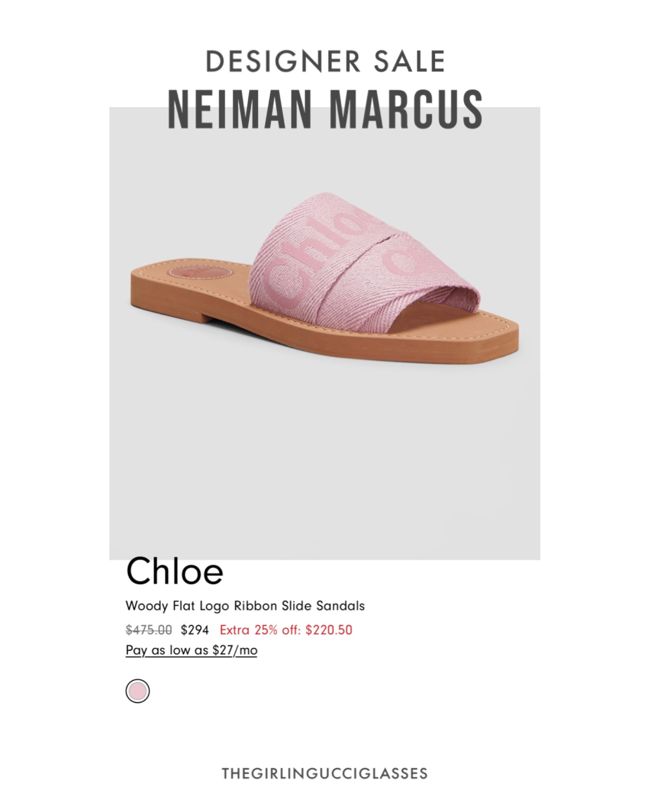Click the $220.50 discounted price
650x812 pixels.
pyautogui.click(x=329, y=630)
